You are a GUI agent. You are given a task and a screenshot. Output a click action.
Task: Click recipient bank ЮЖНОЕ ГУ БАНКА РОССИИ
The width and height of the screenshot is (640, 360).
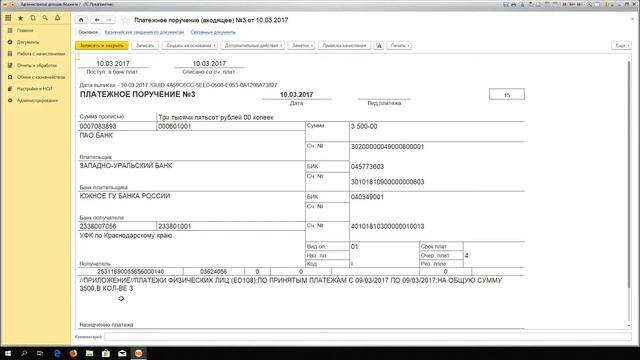coord(125,196)
